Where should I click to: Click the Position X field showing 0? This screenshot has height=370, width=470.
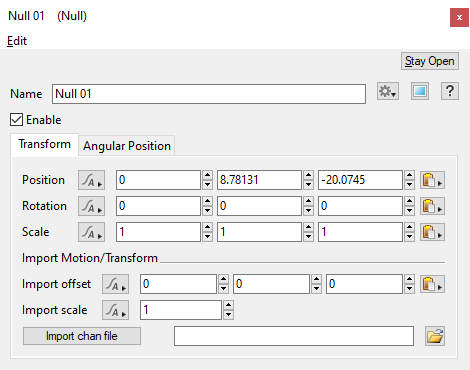click(158, 180)
